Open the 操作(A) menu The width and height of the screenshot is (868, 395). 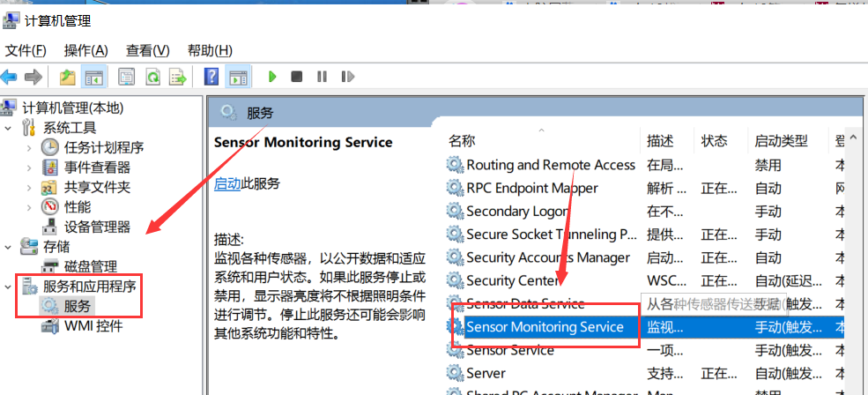pos(86,50)
